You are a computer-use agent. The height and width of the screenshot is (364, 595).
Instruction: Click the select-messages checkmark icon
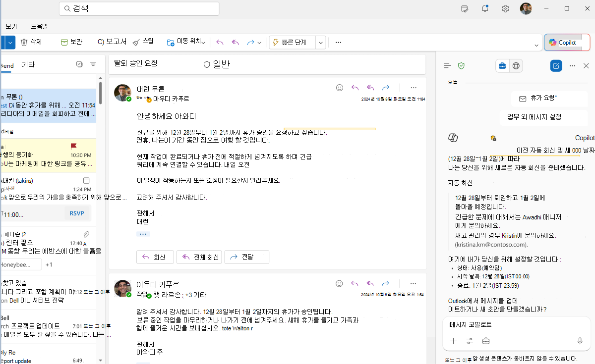79,64
